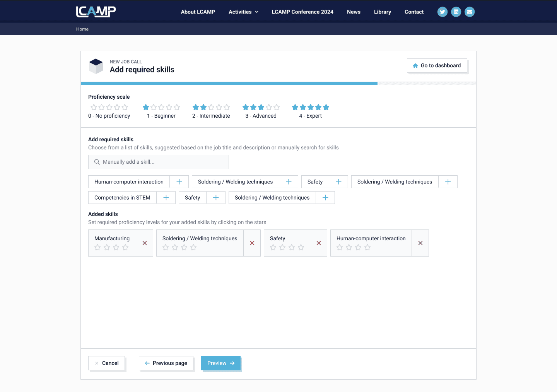This screenshot has height=392, width=557.
Task: Add the Safety skill using its plus button
Action: pos(338,181)
